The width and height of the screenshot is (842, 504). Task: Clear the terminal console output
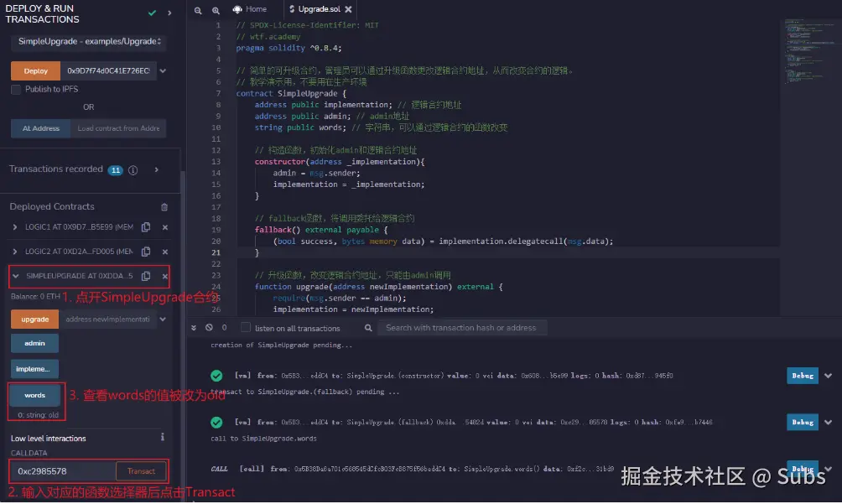[207, 327]
